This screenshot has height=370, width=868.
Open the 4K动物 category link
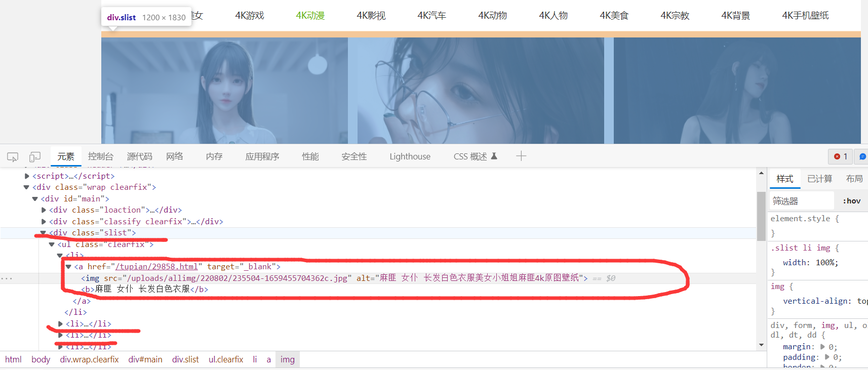(x=493, y=16)
